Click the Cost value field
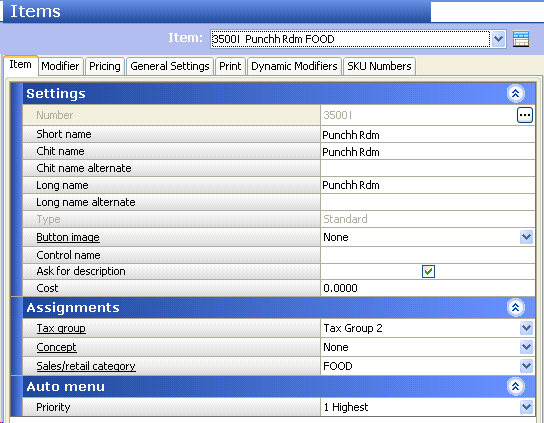 [427, 288]
